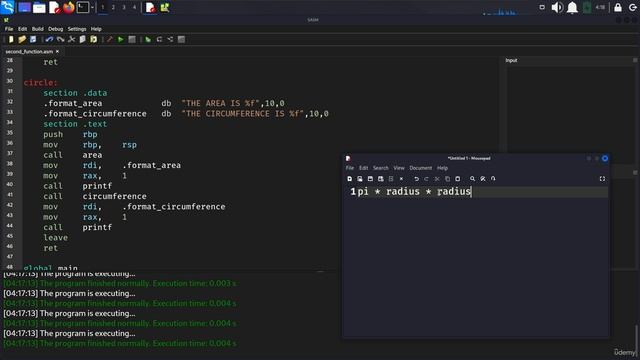The image size is (640, 360).
Task: Open SASM File menu
Action: click(x=9, y=29)
